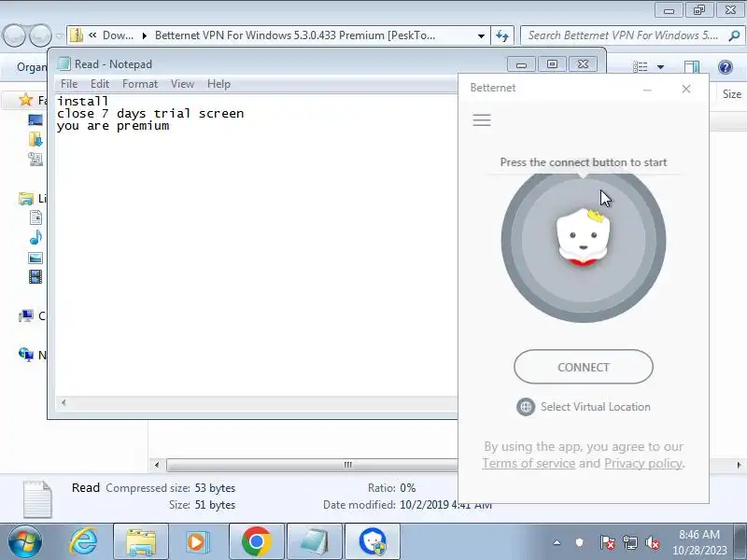Open the Betternet hamburger menu
747x560 pixels.
482,120
